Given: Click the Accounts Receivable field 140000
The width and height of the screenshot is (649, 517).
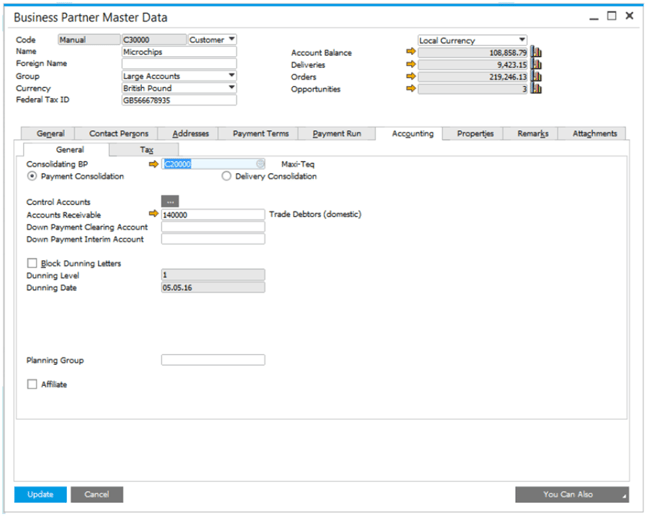Looking at the screenshot, I should pyautogui.click(x=213, y=214).
